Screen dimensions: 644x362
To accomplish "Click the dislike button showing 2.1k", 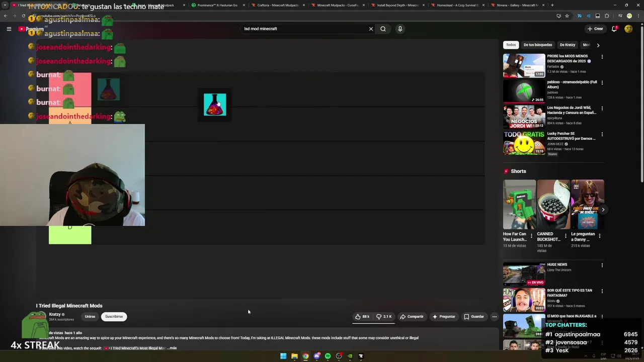I will (x=384, y=316).
